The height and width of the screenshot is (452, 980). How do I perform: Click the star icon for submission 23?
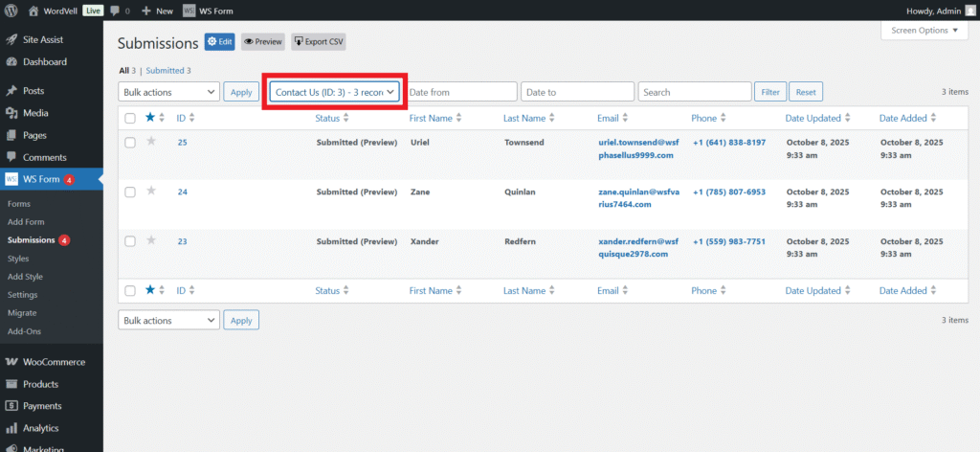coord(150,241)
